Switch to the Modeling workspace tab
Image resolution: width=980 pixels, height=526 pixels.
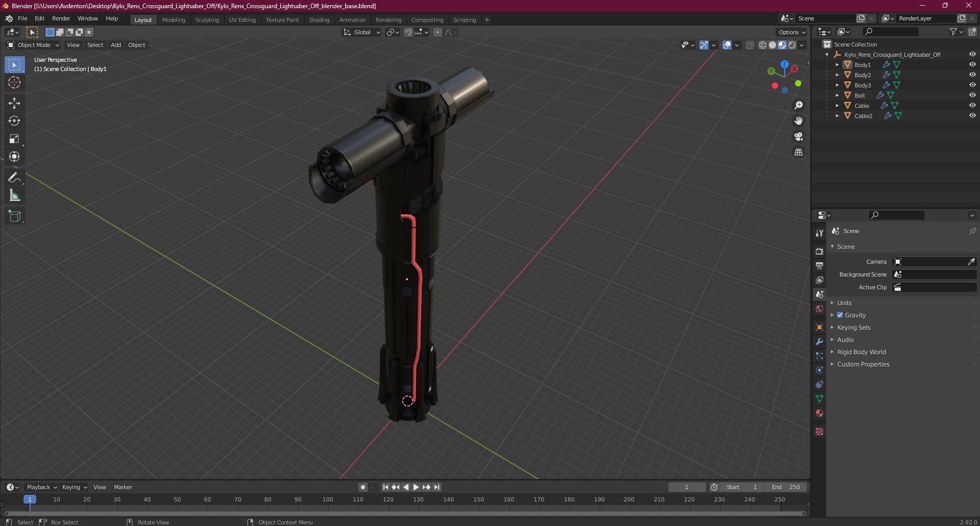click(x=173, y=20)
